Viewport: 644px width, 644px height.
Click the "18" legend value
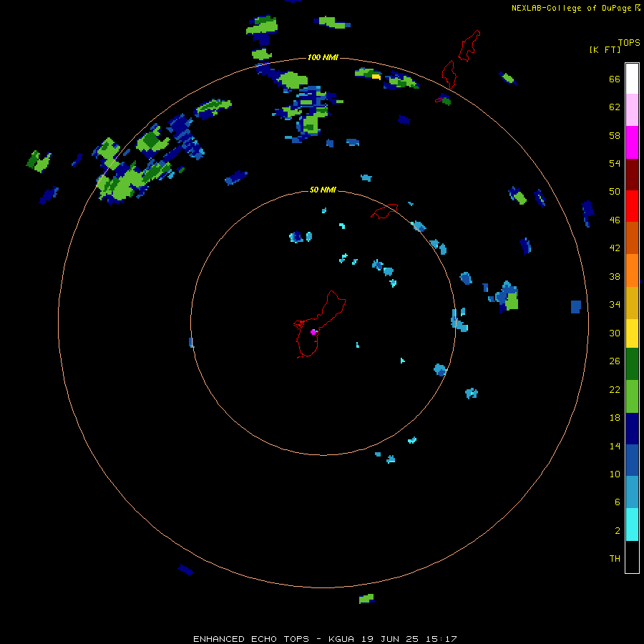pyautogui.click(x=615, y=418)
